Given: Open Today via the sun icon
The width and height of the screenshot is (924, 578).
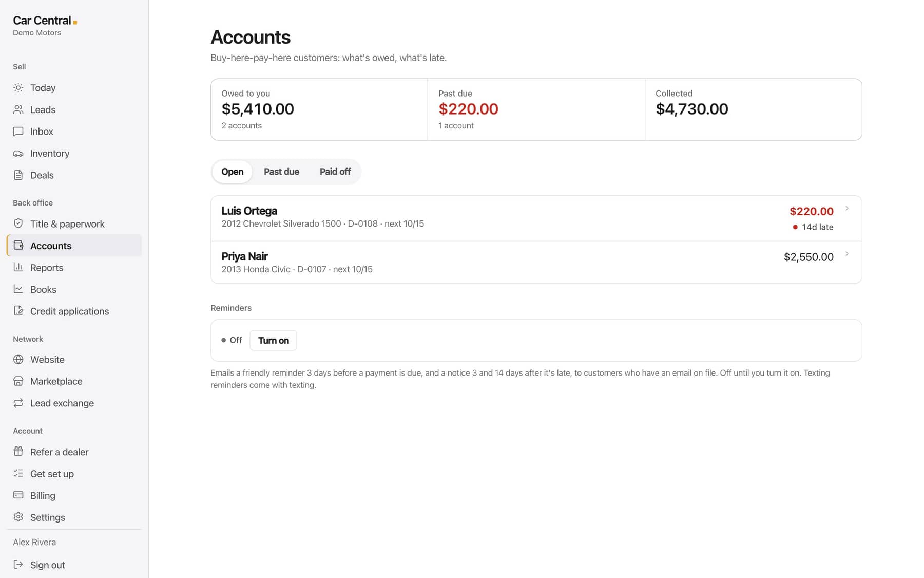Looking at the screenshot, I should click(18, 88).
